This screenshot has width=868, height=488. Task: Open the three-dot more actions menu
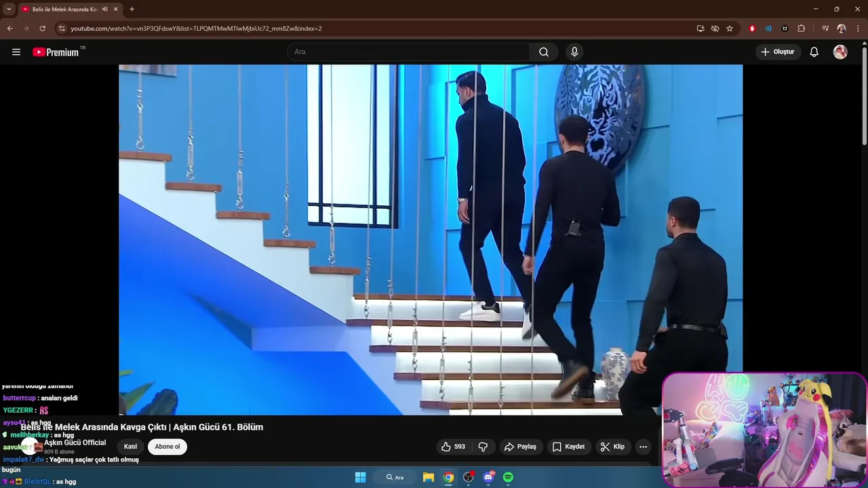[643, 447]
